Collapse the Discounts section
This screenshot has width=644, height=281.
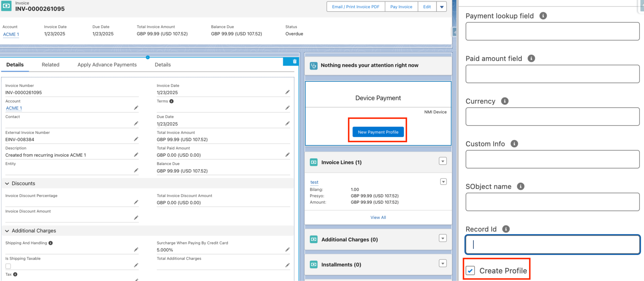(x=7, y=184)
